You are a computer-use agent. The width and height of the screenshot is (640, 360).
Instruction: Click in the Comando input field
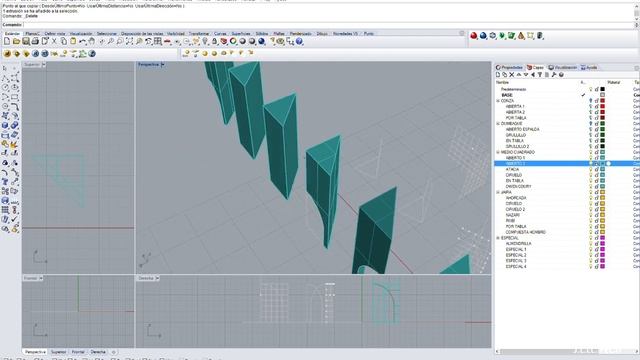point(327,25)
